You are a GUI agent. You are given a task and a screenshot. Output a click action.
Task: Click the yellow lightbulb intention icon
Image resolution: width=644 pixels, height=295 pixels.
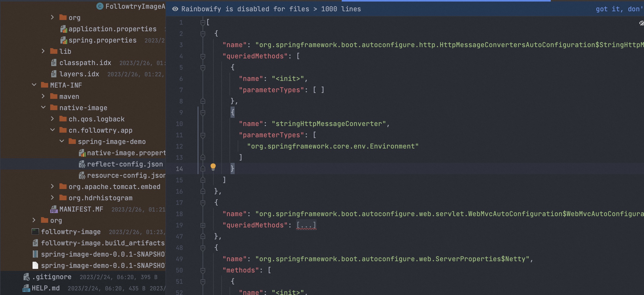[213, 167]
